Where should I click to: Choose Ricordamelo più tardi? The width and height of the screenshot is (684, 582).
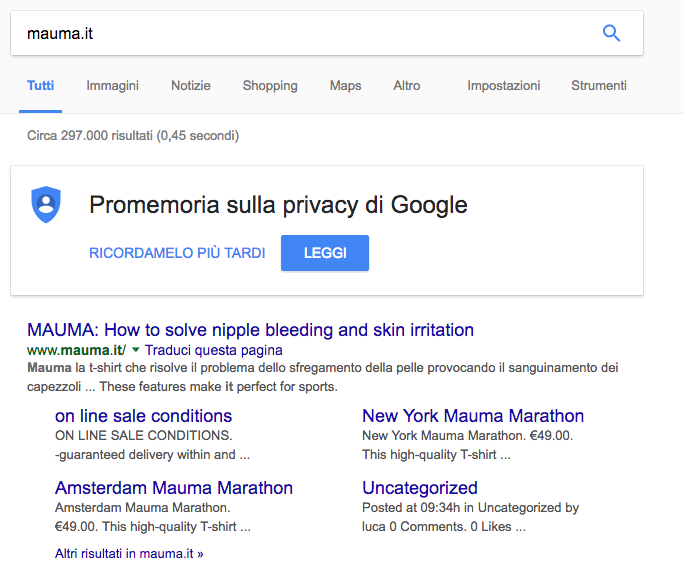(x=177, y=253)
